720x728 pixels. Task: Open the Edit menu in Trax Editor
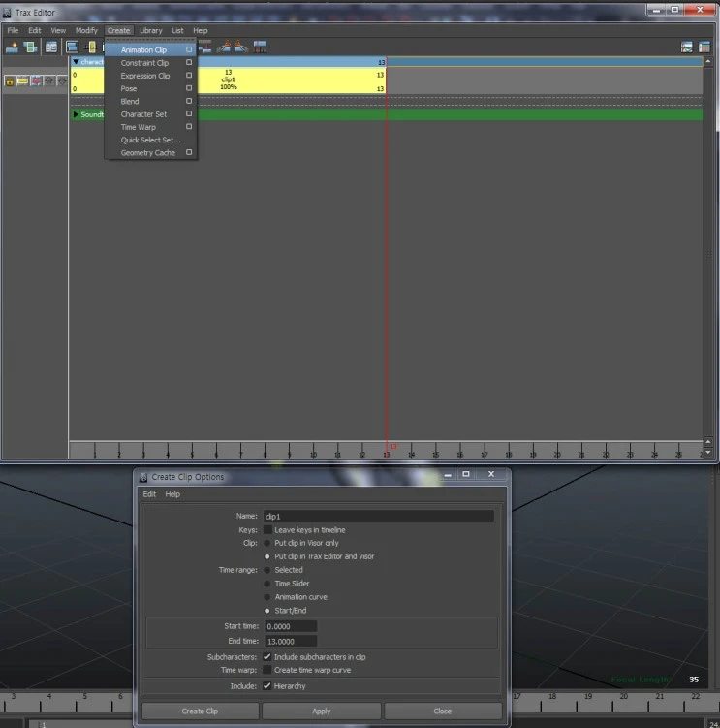click(35, 31)
